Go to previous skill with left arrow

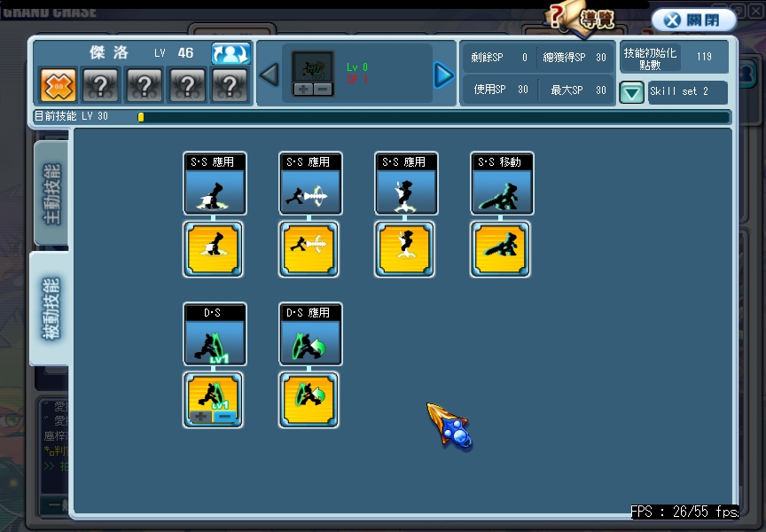pos(270,74)
